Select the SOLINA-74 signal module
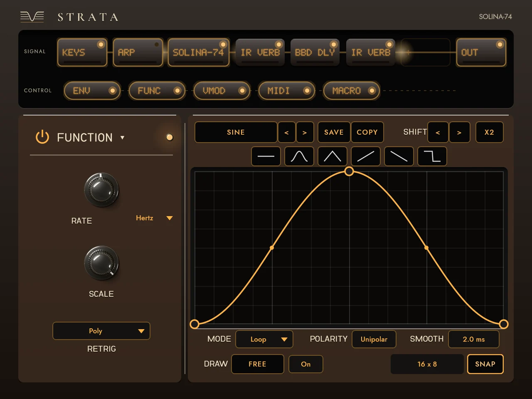 click(x=199, y=52)
